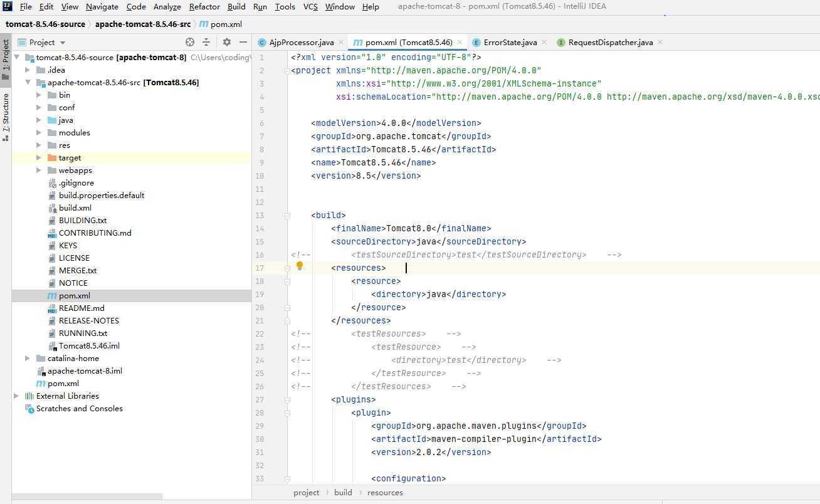Image resolution: width=820 pixels, height=504 pixels.
Task: Expand the conf folder arrow
Action: point(39,107)
